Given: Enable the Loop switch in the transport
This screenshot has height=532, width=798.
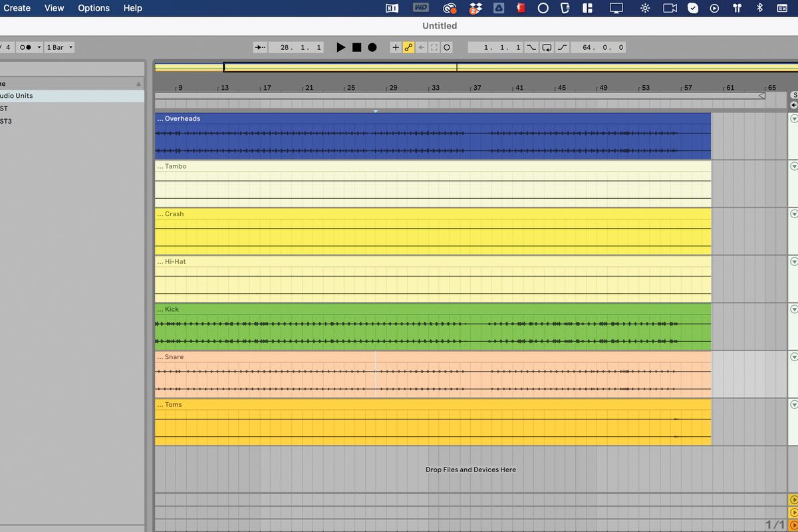Looking at the screenshot, I should pos(547,47).
